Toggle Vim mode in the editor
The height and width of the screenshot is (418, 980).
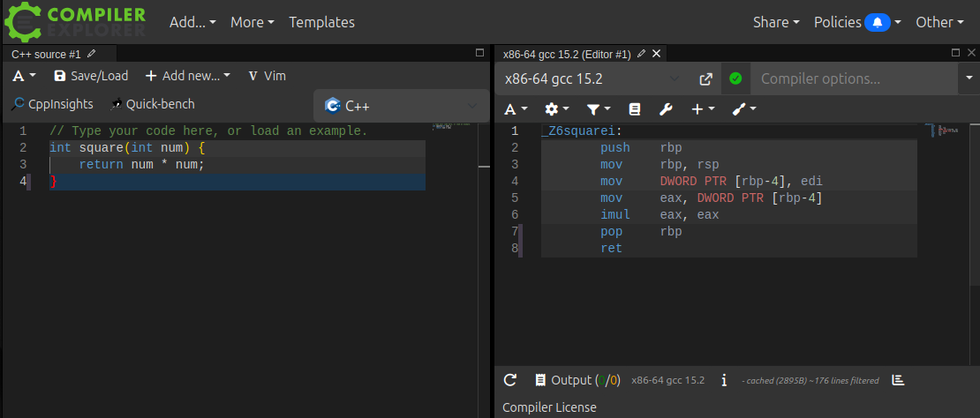click(267, 76)
